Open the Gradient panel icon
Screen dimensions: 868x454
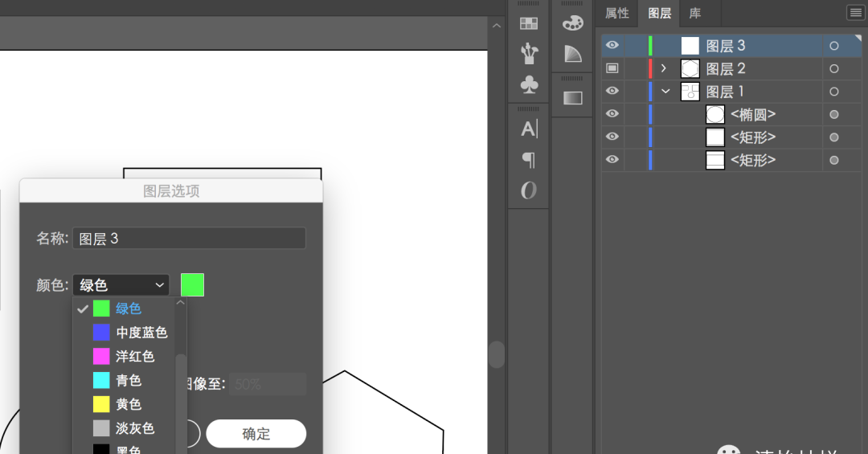point(572,98)
